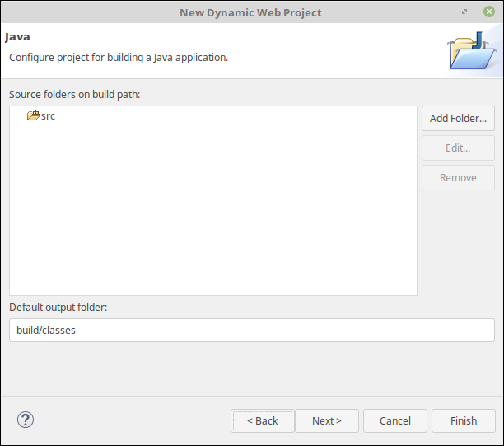Click the Help question mark icon
The height and width of the screenshot is (446, 504).
point(26,420)
